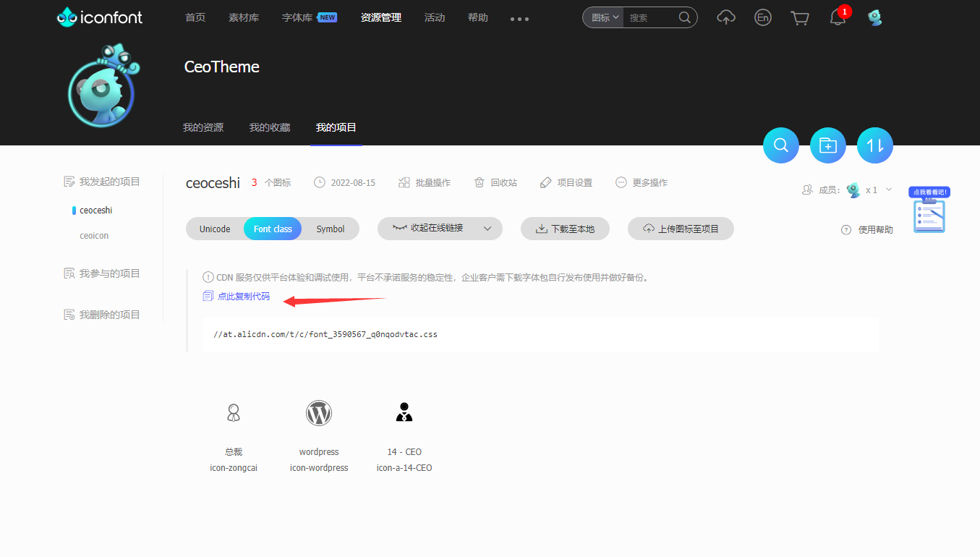Click the ceoceshi project title heading

(213, 183)
